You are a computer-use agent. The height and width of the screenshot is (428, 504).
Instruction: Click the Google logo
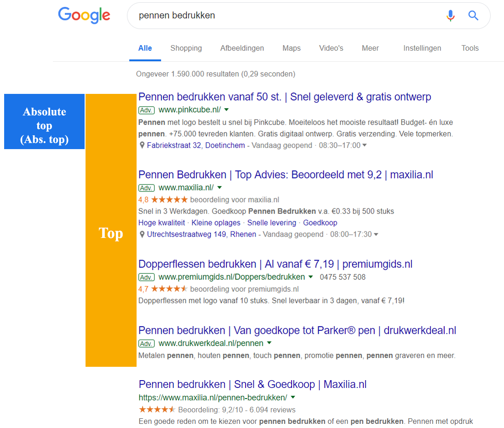coord(84,15)
